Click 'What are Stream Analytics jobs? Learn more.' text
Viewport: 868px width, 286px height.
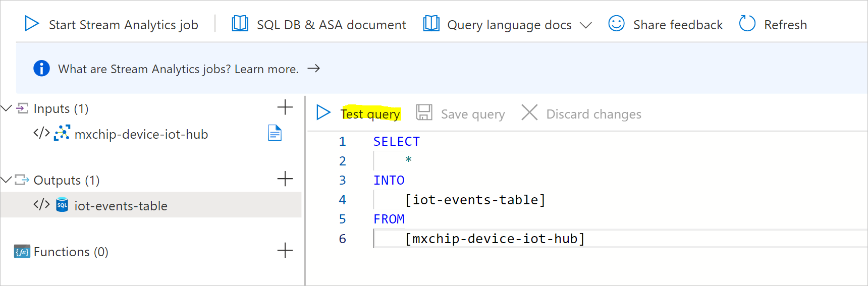click(179, 69)
